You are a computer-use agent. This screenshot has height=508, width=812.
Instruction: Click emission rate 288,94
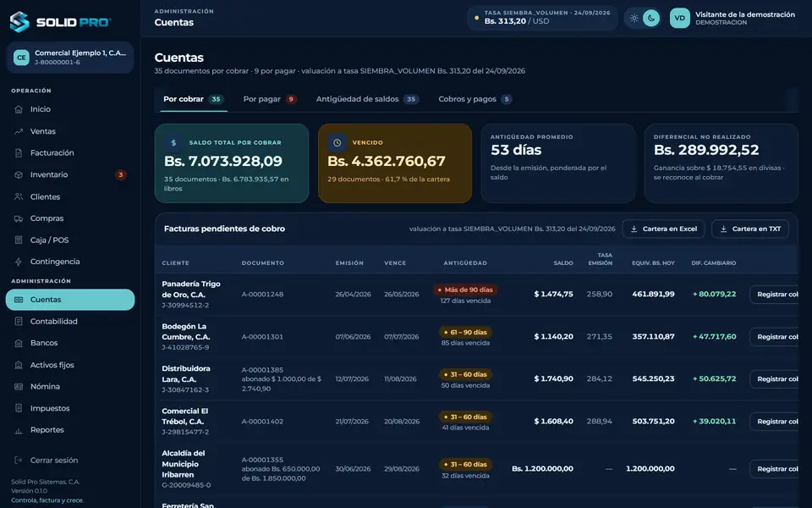click(x=599, y=422)
